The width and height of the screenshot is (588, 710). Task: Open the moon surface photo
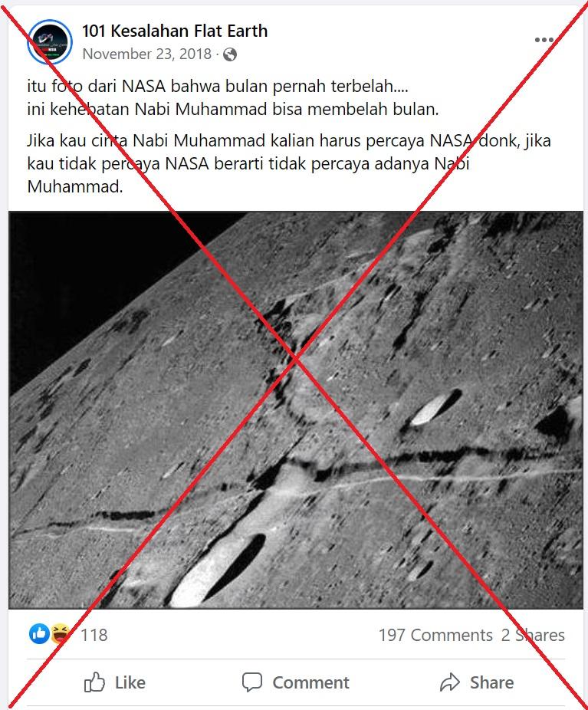296,409
